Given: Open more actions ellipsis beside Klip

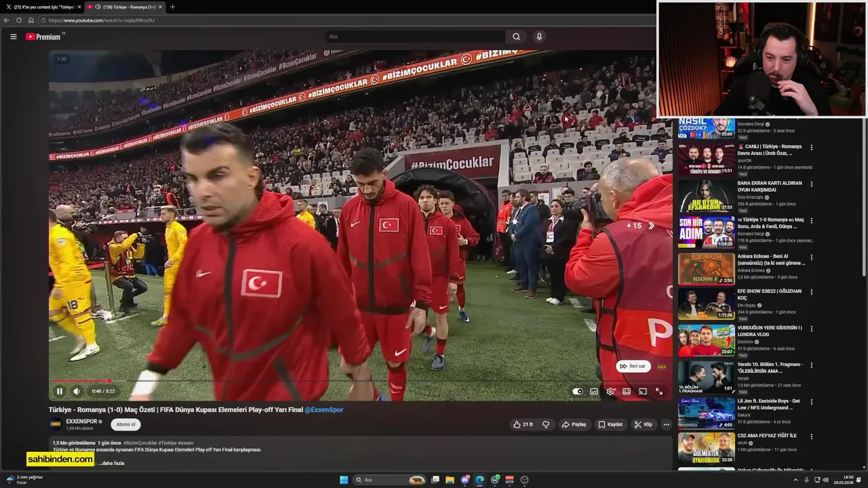Looking at the screenshot, I should coord(666,424).
